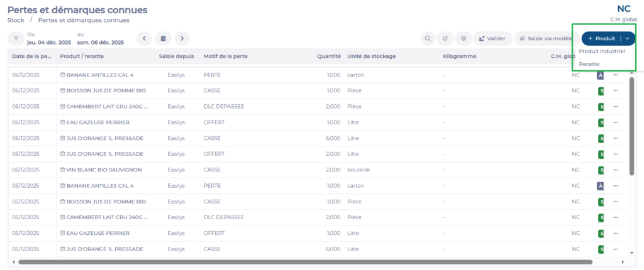
Task: Expand the Produit button dropdown chevron
Action: click(628, 38)
